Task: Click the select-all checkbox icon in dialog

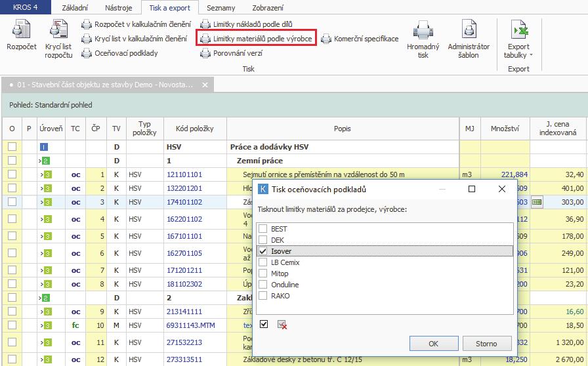Action: [264, 325]
